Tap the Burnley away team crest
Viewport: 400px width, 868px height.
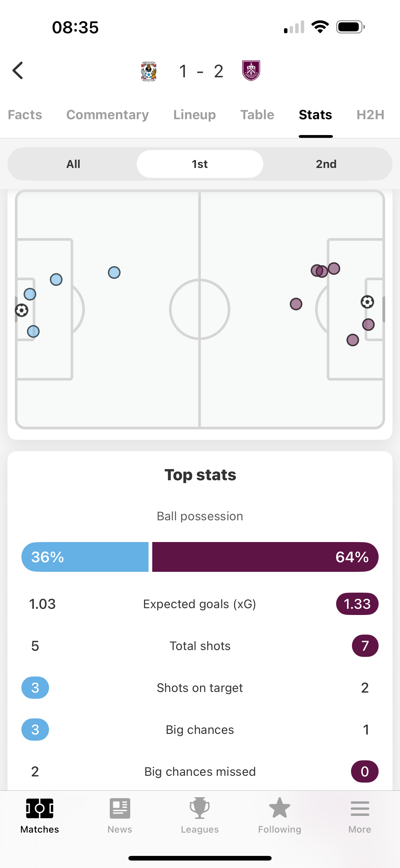(x=251, y=71)
